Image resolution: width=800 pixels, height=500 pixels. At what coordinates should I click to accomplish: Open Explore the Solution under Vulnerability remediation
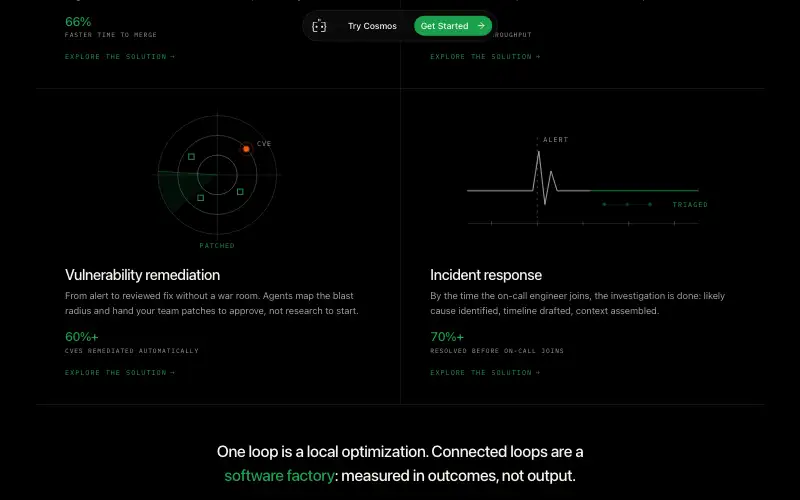click(x=120, y=372)
